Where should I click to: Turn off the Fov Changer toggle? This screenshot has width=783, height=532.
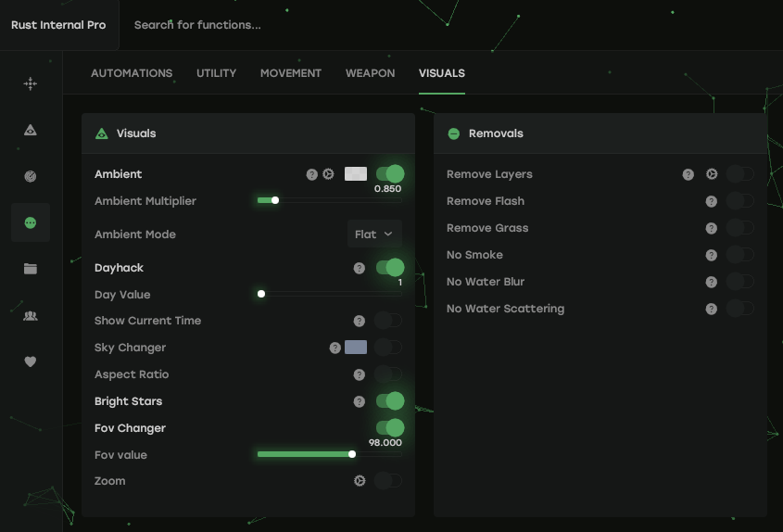point(390,427)
